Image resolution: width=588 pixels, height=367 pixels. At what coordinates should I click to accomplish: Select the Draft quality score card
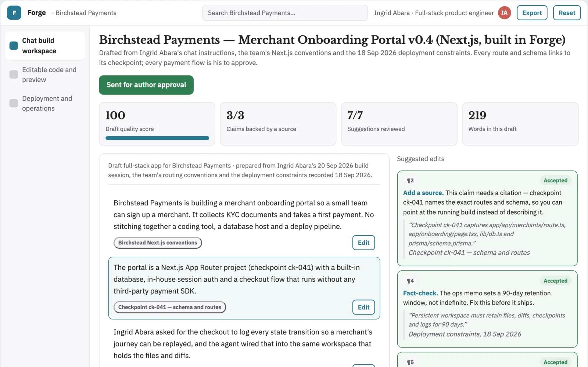[157, 124]
